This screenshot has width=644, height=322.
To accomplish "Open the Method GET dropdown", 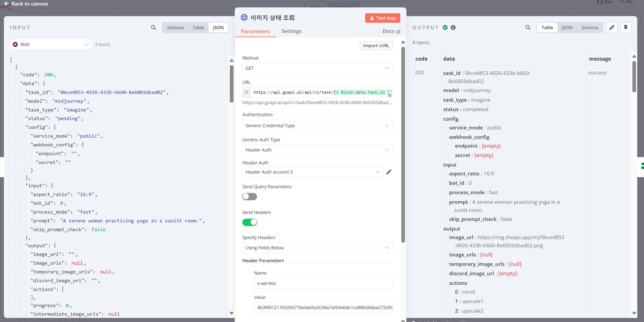I will coord(317,68).
